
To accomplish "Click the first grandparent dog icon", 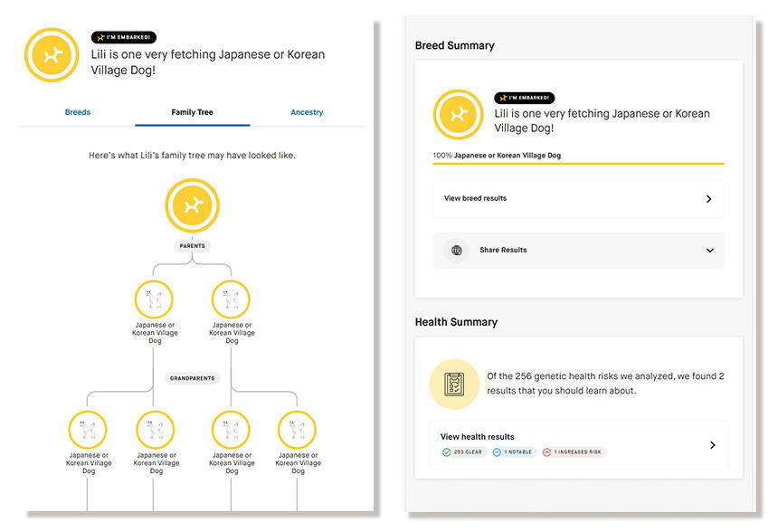I will tap(88, 430).
